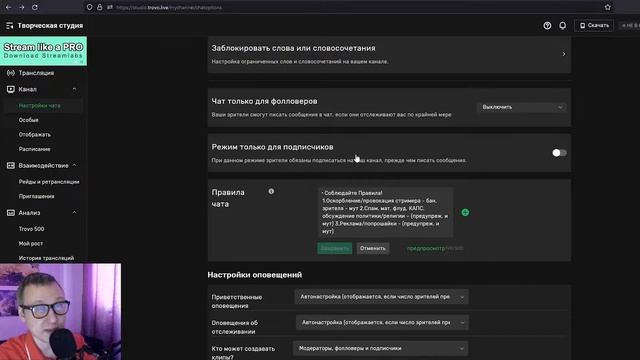The width and height of the screenshot is (640, 360).
Task: Toggle Режим только для подписчиков switch
Action: 559,153
